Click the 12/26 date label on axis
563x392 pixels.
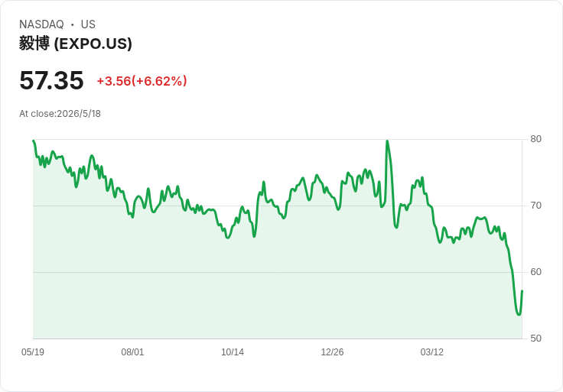click(332, 352)
